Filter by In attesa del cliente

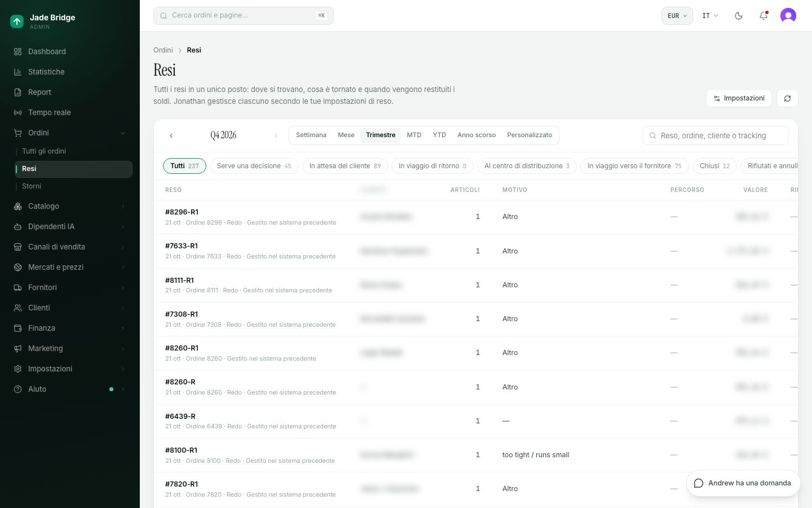[x=345, y=166]
